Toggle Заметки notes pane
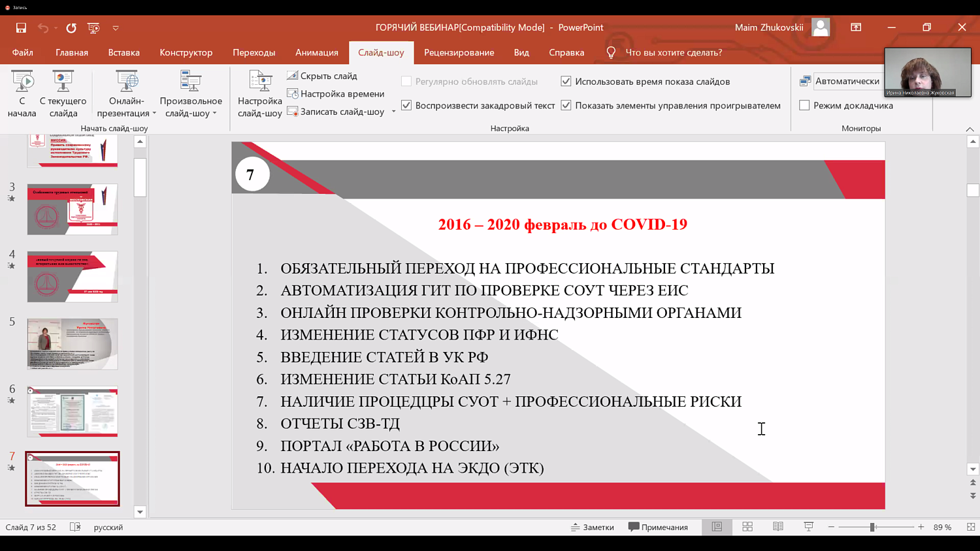 point(593,527)
